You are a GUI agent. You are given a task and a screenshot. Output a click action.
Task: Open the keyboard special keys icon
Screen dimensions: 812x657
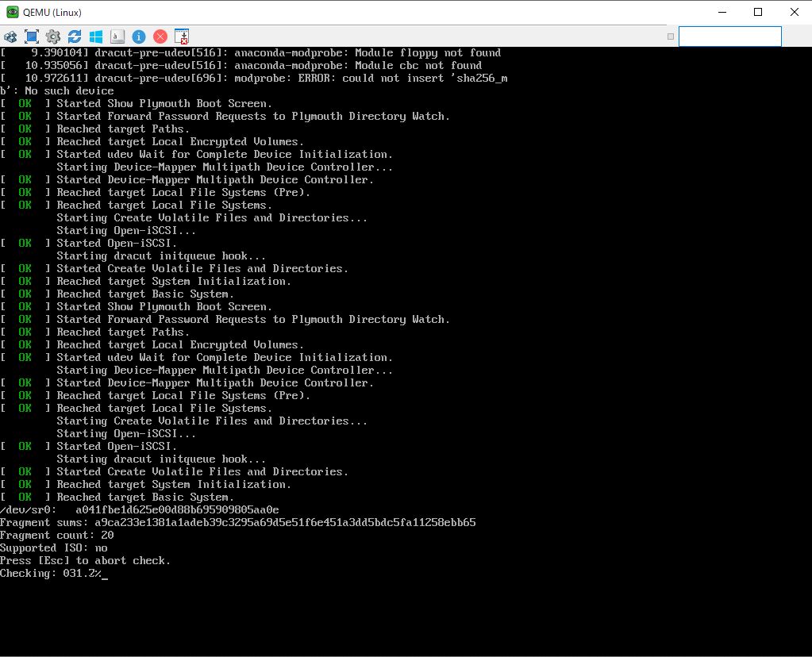pyautogui.click(x=117, y=36)
